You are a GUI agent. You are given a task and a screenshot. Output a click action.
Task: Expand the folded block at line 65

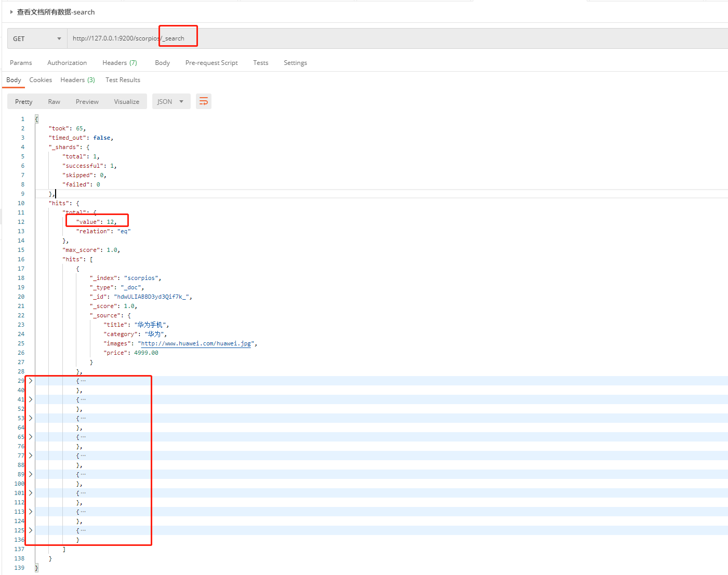pos(31,437)
